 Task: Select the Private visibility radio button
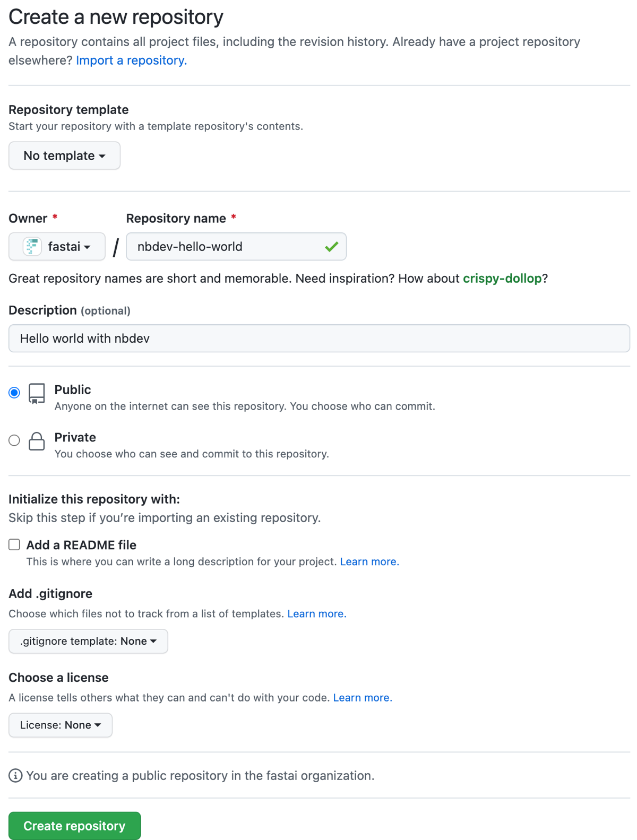pyautogui.click(x=14, y=440)
